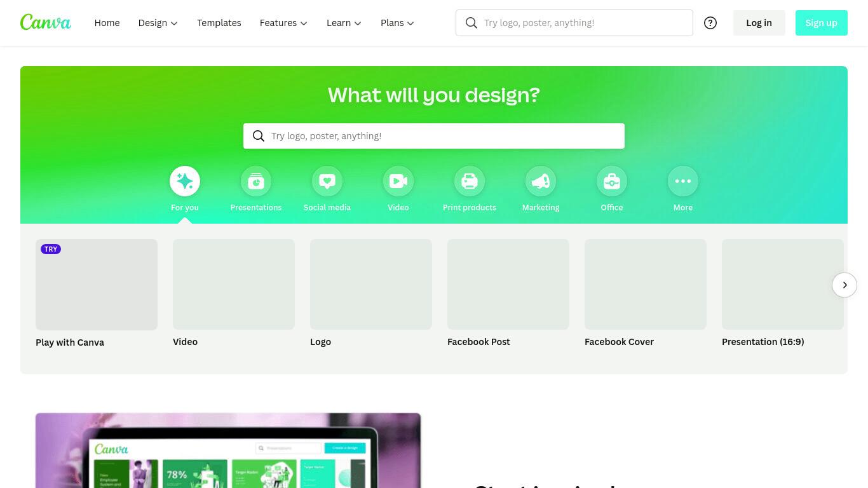Click the Facebook Post label
This screenshot has height=488, width=868.
(x=478, y=342)
